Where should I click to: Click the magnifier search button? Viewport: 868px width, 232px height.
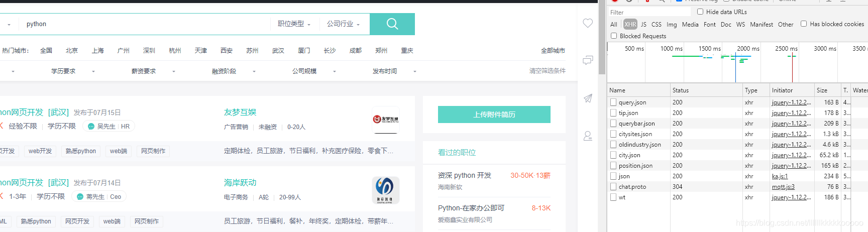point(392,24)
